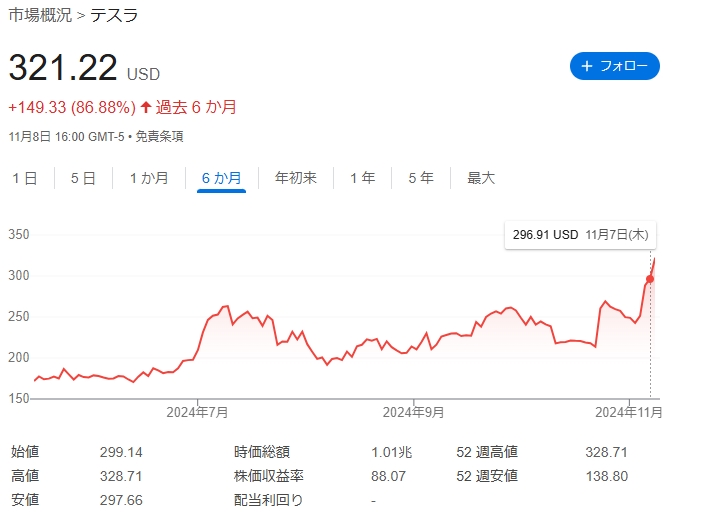
Task: Click the 296.91 USD chart tooltip
Action: pyautogui.click(x=580, y=235)
